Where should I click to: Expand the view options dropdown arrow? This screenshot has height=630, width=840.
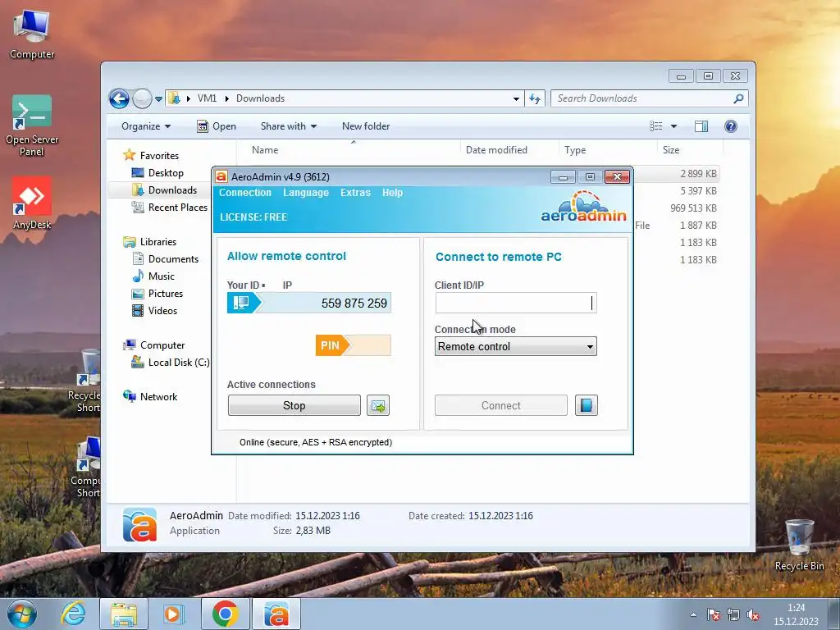(x=674, y=126)
